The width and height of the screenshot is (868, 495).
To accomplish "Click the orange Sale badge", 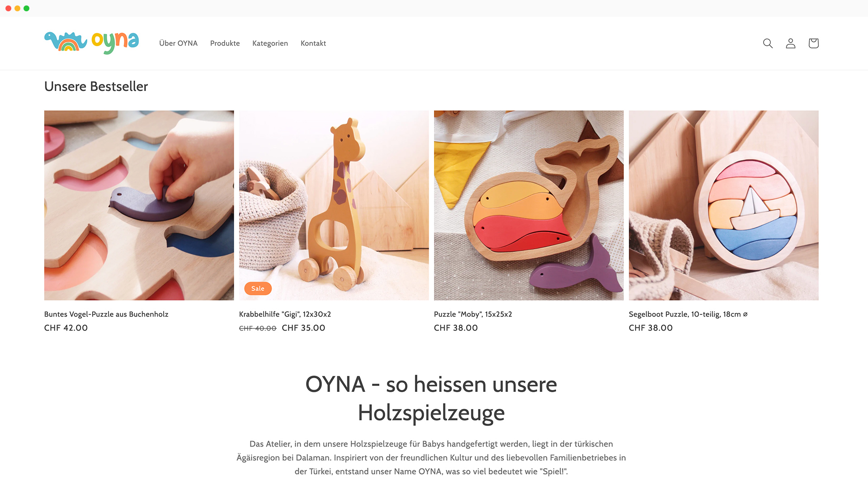I will point(258,288).
